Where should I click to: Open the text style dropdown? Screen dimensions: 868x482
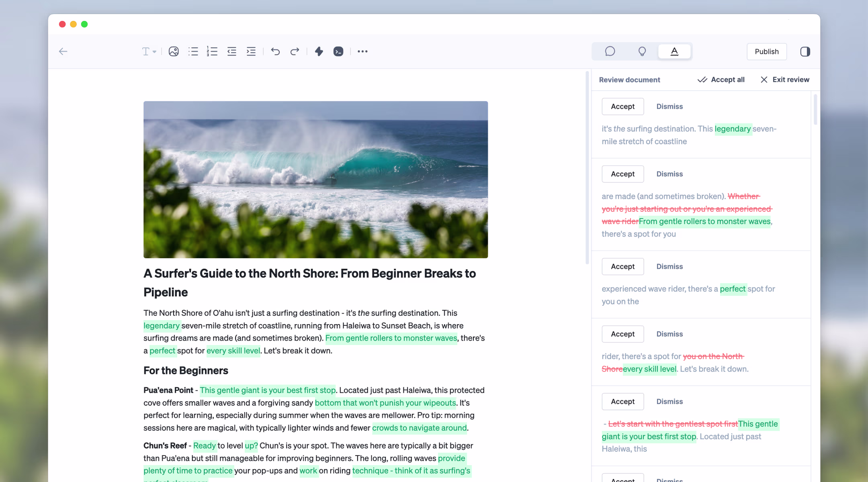coord(149,51)
